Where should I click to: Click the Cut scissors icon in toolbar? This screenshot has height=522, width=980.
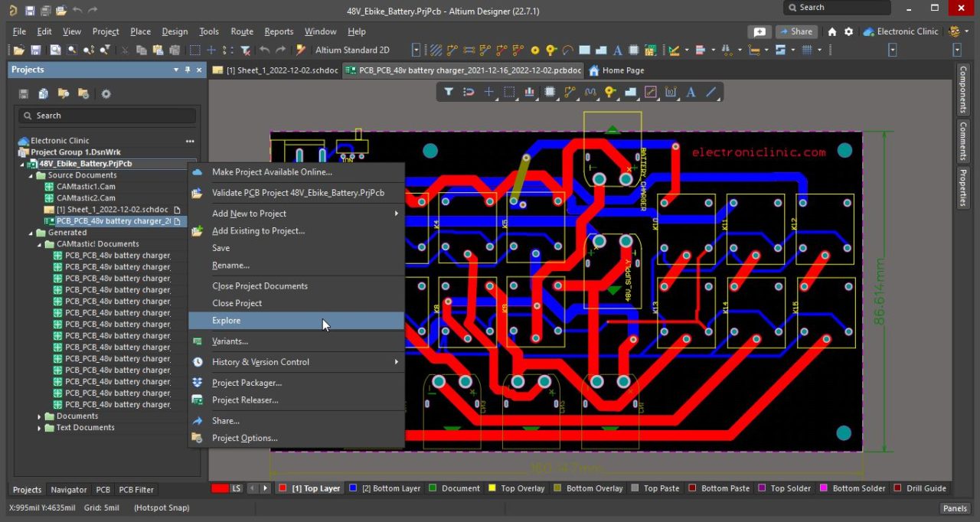coord(125,50)
